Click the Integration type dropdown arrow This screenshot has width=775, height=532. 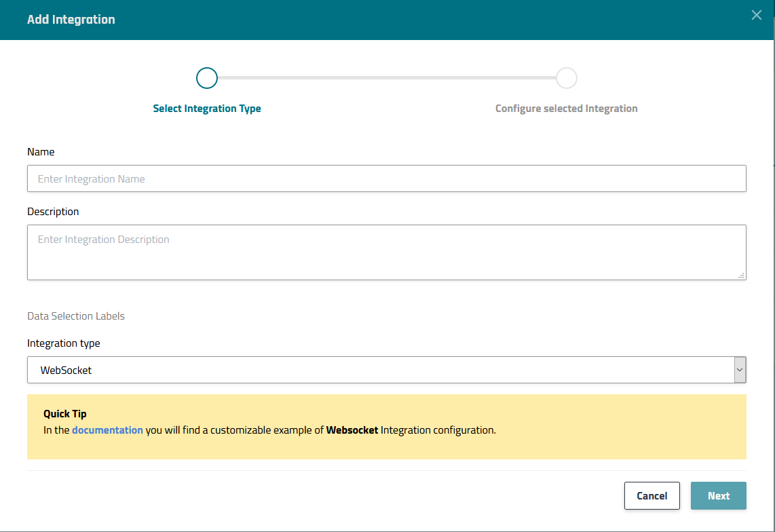click(740, 370)
